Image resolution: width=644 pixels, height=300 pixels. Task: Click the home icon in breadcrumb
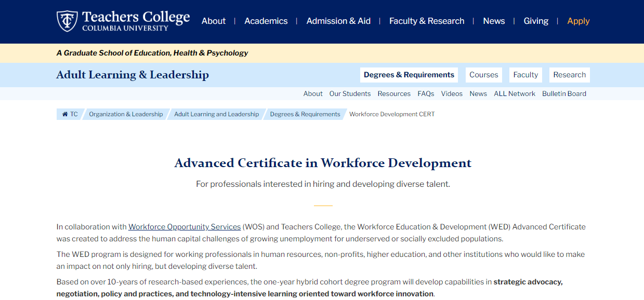(65, 114)
